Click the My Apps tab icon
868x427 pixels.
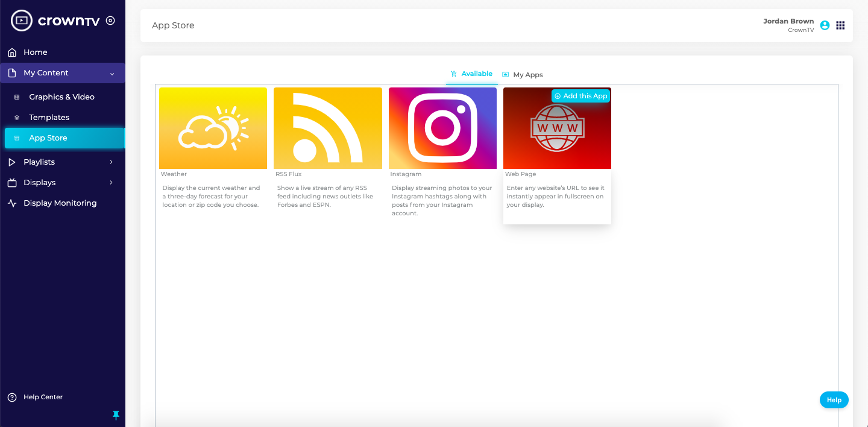[x=506, y=75]
